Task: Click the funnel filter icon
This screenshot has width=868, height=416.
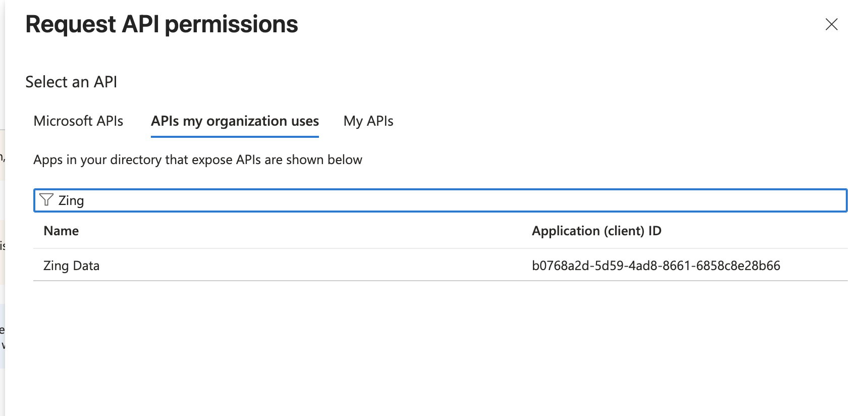Action: point(46,200)
